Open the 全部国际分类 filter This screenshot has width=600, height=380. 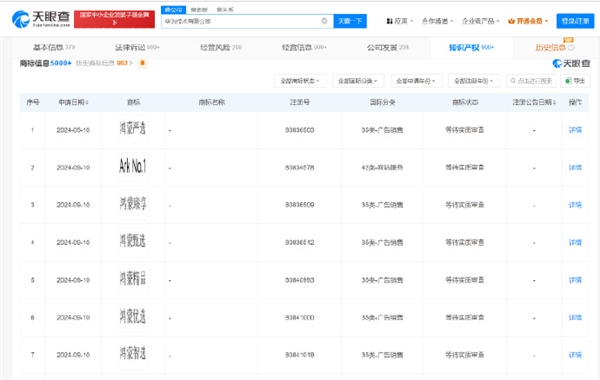pyautogui.click(x=358, y=81)
